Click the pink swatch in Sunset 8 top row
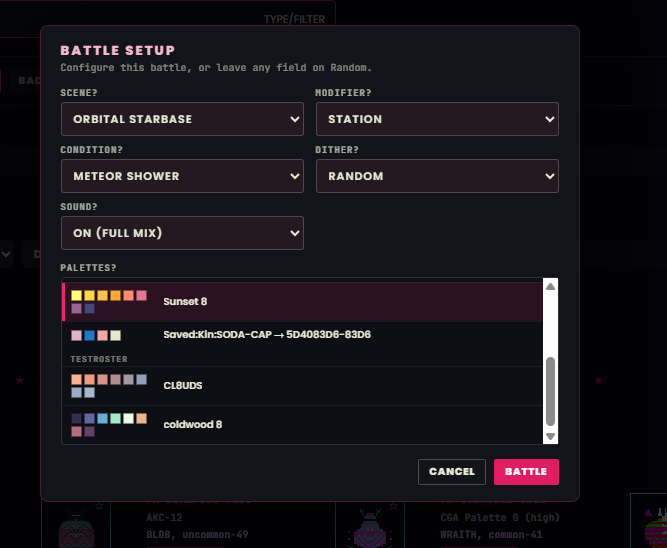Viewport: 667px width, 548px height. (x=142, y=295)
